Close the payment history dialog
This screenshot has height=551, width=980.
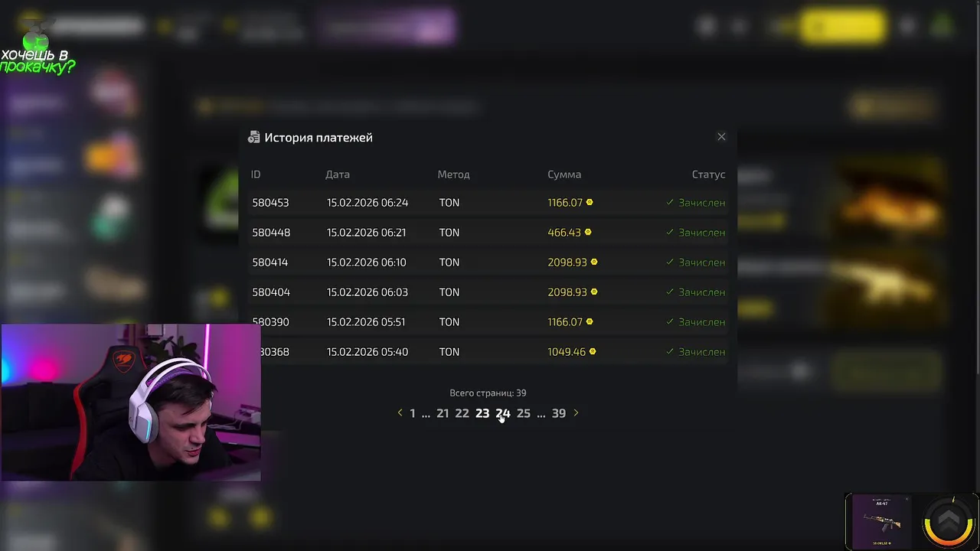point(721,137)
